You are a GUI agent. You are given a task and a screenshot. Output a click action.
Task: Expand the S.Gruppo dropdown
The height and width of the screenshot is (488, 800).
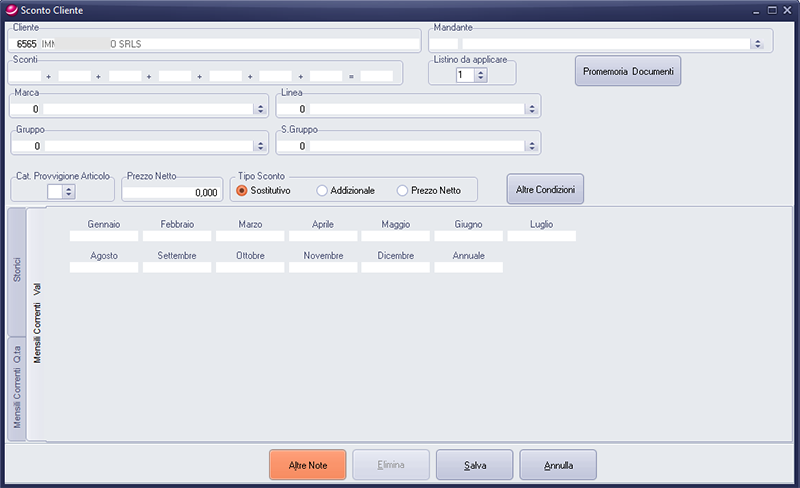[534, 146]
